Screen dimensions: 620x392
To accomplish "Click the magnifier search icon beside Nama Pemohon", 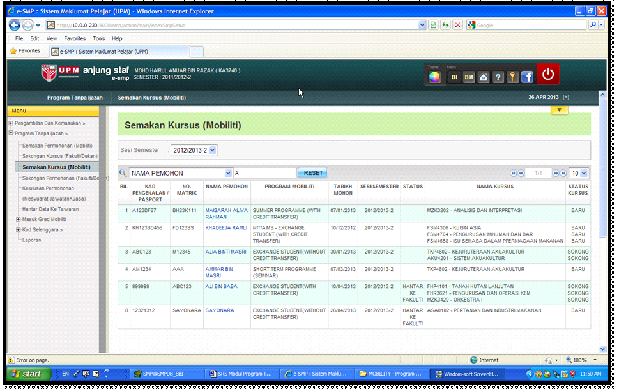I will pyautogui.click(x=123, y=173).
